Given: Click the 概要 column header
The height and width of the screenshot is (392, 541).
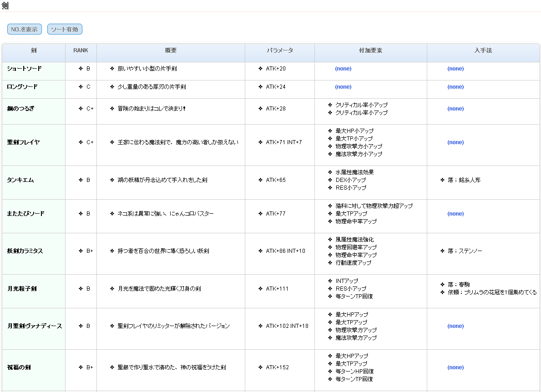Looking at the screenshot, I should 171,50.
